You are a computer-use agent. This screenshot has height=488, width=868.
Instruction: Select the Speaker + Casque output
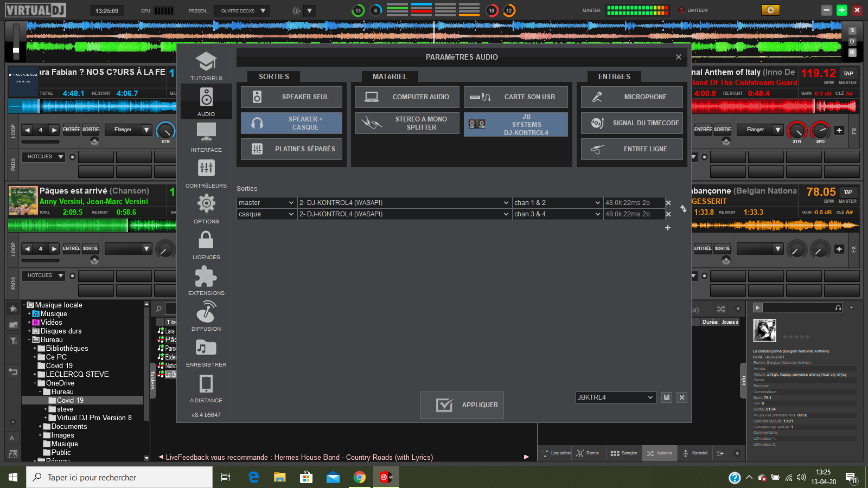(x=291, y=123)
